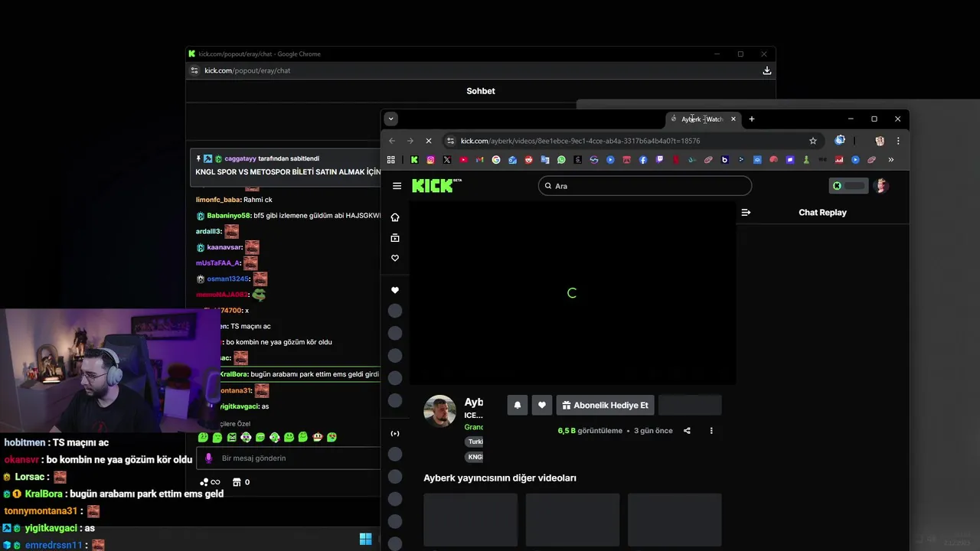The image size is (980, 551).
Task: Open YouTube bookmark
Action: (x=463, y=160)
